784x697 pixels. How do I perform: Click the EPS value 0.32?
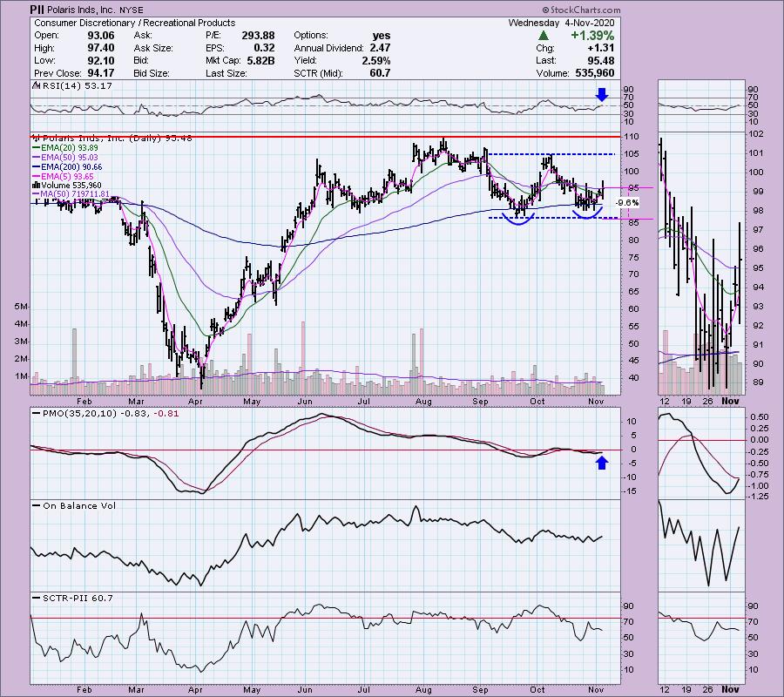(264, 48)
